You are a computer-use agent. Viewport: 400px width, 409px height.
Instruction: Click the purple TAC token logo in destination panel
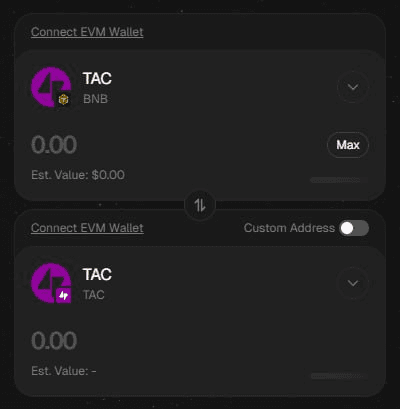pos(51,283)
